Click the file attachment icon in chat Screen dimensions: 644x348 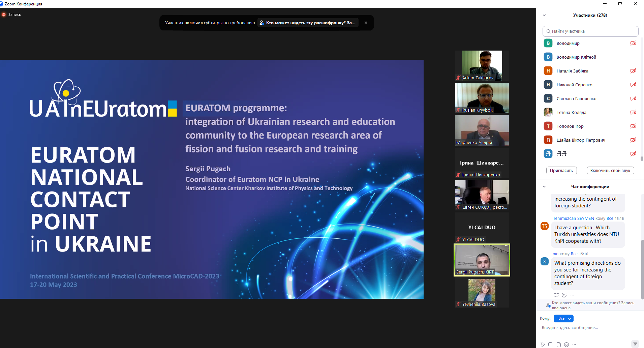tap(559, 345)
